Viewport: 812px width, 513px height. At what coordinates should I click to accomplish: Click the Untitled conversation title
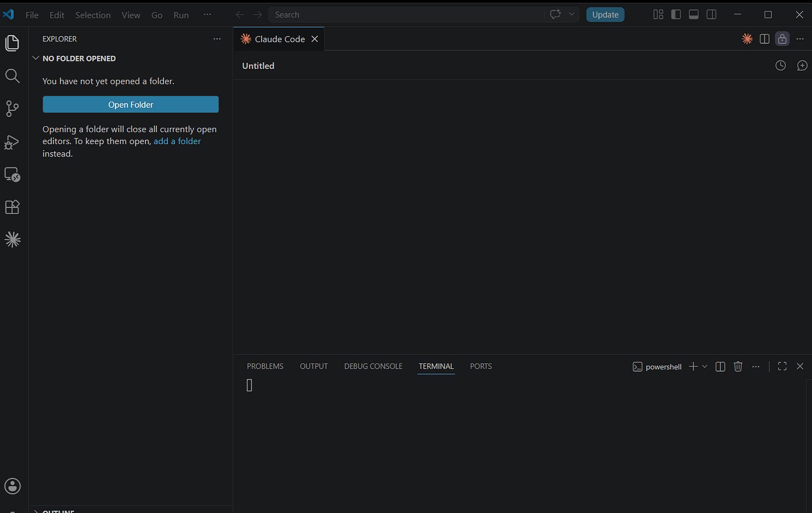258,66
